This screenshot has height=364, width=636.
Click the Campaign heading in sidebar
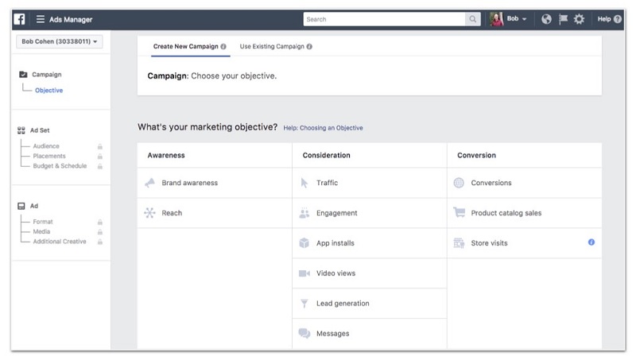click(x=47, y=75)
